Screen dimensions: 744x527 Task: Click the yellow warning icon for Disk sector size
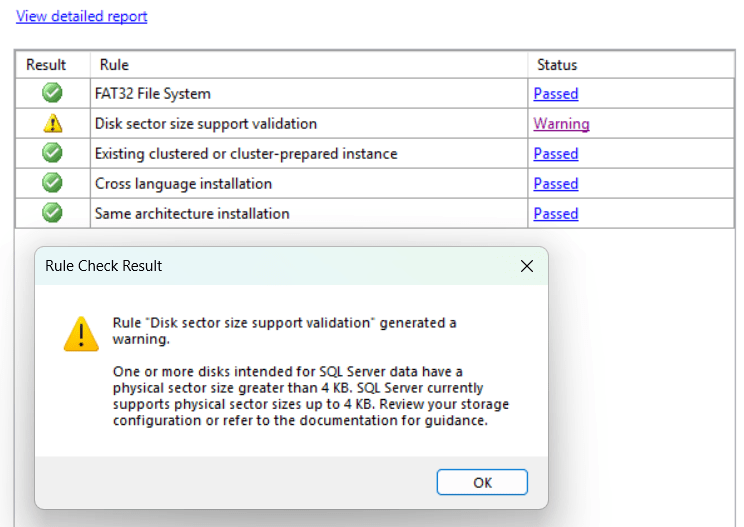[53, 124]
